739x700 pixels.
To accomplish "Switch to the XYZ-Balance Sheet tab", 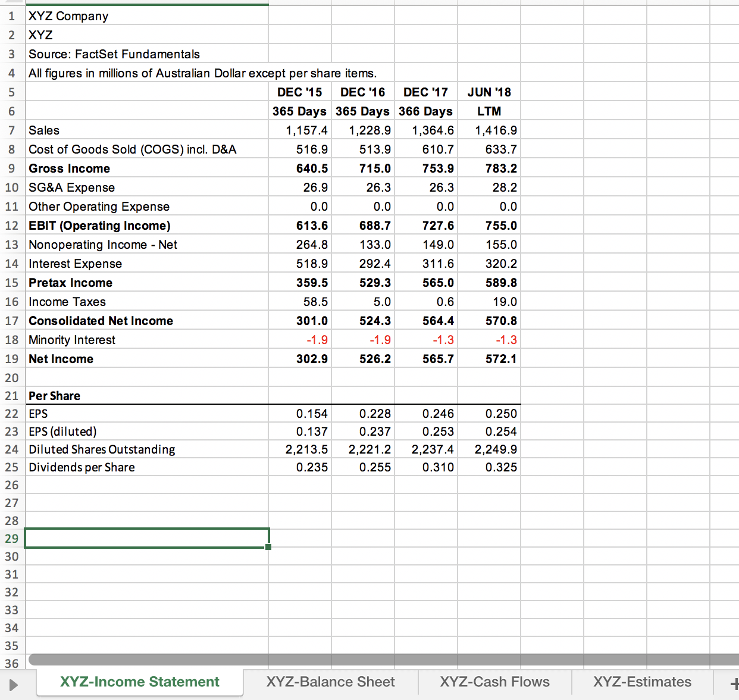I will click(331, 682).
